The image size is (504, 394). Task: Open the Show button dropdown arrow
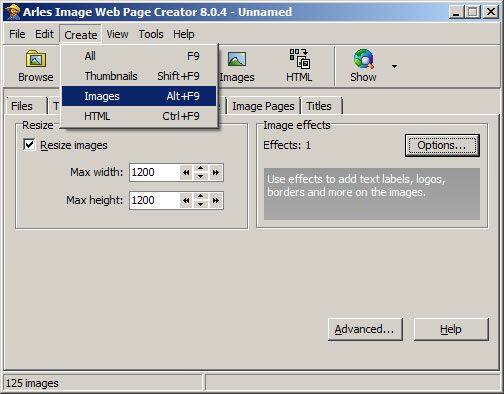click(394, 66)
